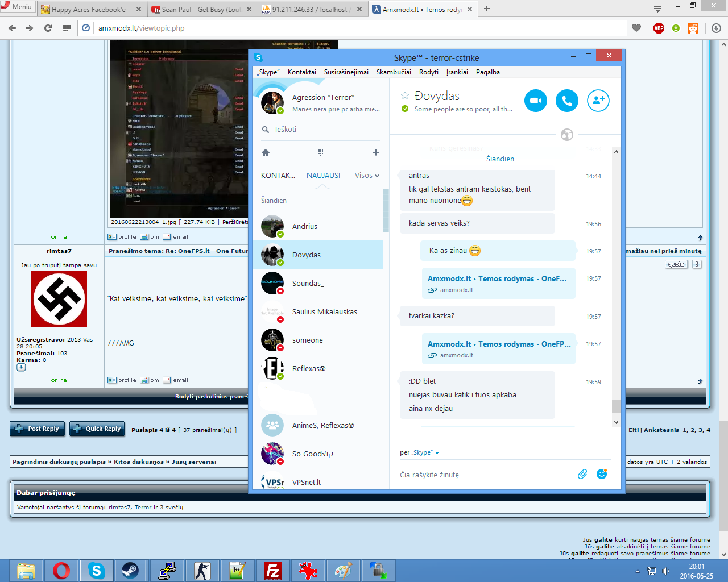Switch to the Happy Acres Facebook'e browser tab
This screenshot has width=728, height=582.
[x=91, y=9]
